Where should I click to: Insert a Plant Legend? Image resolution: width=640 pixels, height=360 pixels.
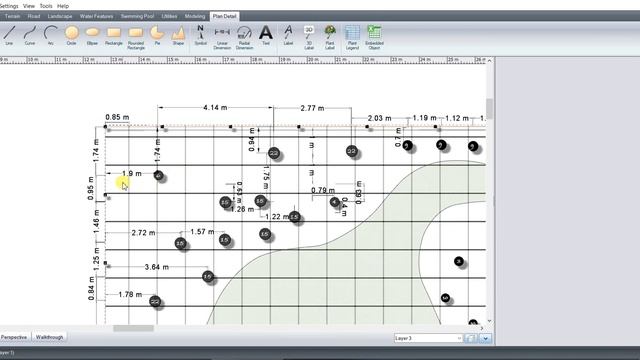[352, 38]
